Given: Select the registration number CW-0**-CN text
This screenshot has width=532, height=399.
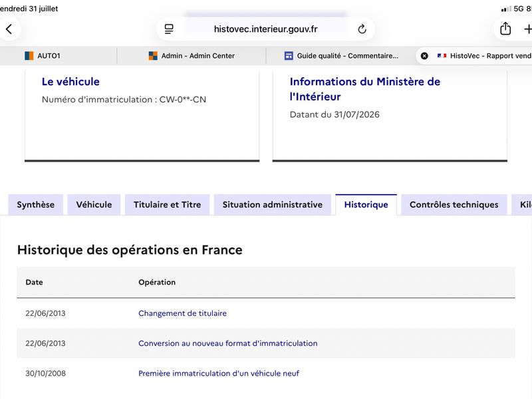Looking at the screenshot, I should pyautogui.click(x=183, y=99).
